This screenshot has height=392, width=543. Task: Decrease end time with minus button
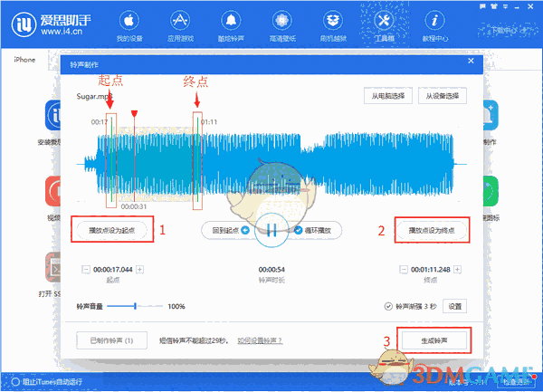pos(404,270)
